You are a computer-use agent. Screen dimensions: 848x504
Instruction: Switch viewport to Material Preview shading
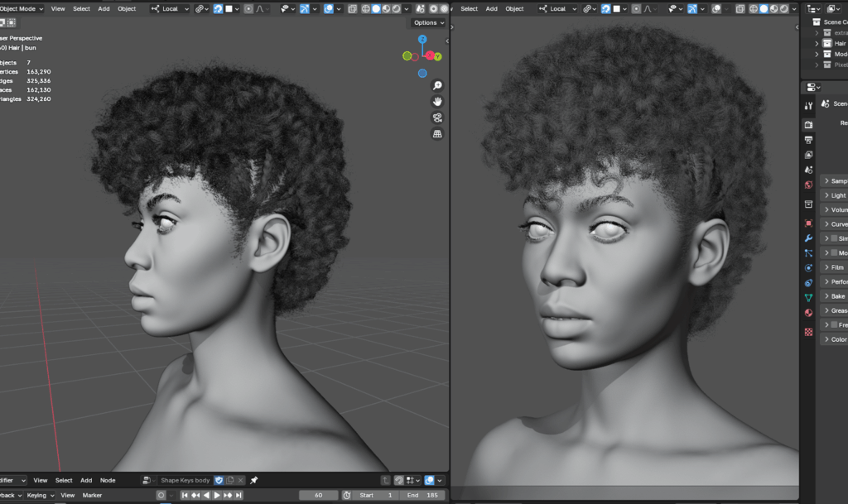[386, 9]
